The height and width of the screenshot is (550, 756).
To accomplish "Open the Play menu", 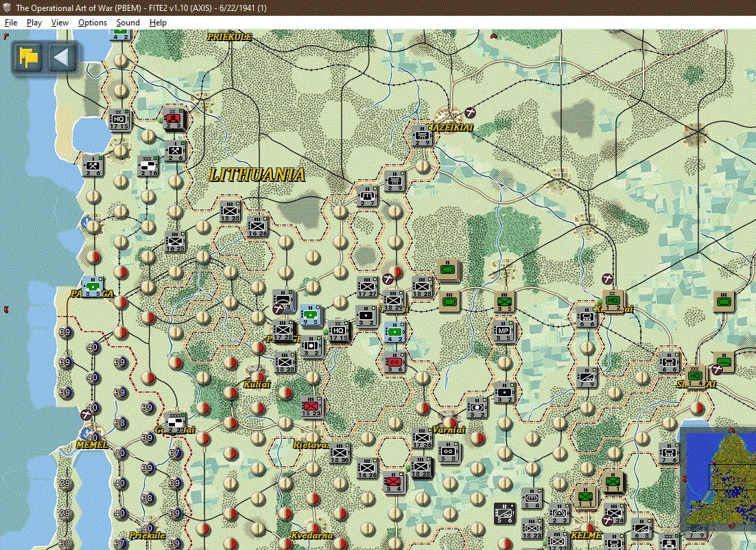I will [x=34, y=23].
